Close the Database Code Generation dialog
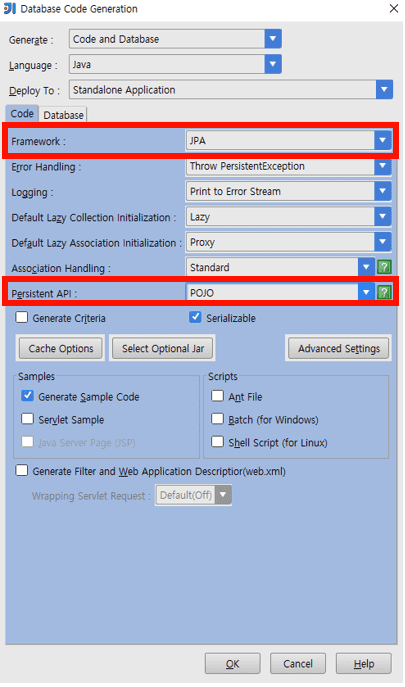Screen dimensions: 405x687 pos(394,8)
